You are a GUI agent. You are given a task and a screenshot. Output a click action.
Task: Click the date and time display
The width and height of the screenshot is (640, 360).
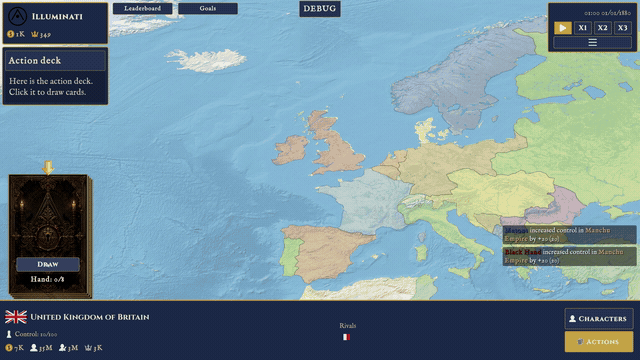point(607,13)
